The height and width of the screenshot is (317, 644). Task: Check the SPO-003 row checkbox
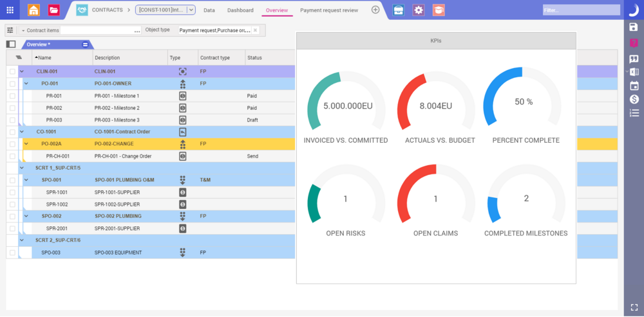coord(12,253)
